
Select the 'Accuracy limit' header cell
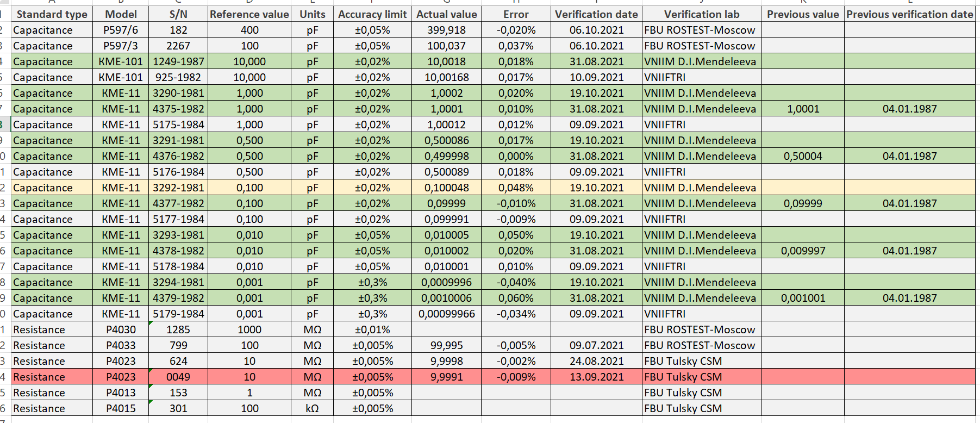pos(372,14)
